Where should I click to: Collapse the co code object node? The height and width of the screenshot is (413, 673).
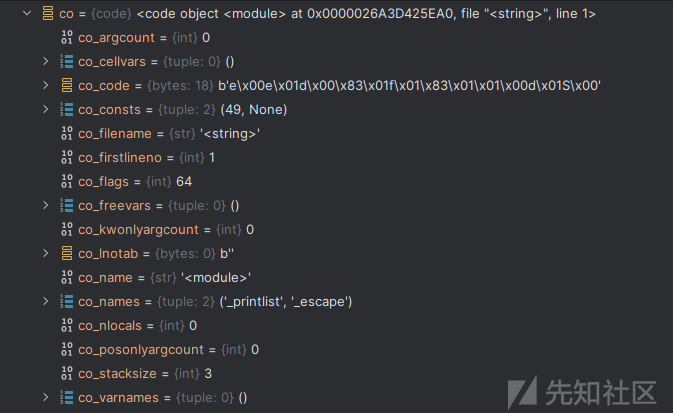[27, 13]
